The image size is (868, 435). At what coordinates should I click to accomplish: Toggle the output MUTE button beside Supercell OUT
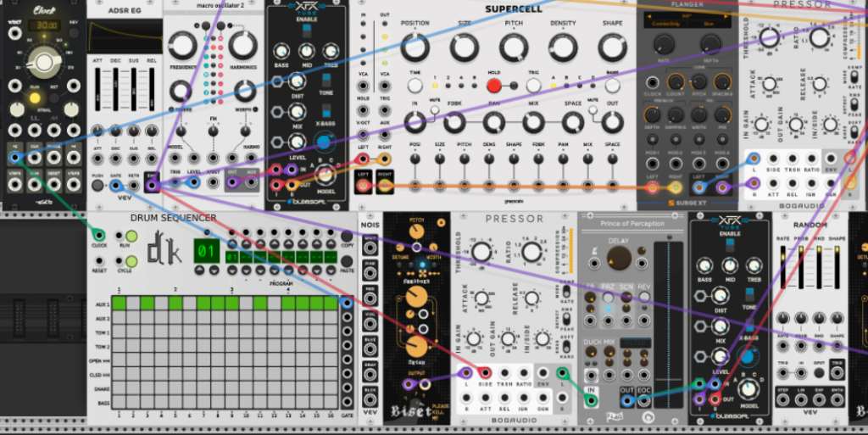coord(593,110)
